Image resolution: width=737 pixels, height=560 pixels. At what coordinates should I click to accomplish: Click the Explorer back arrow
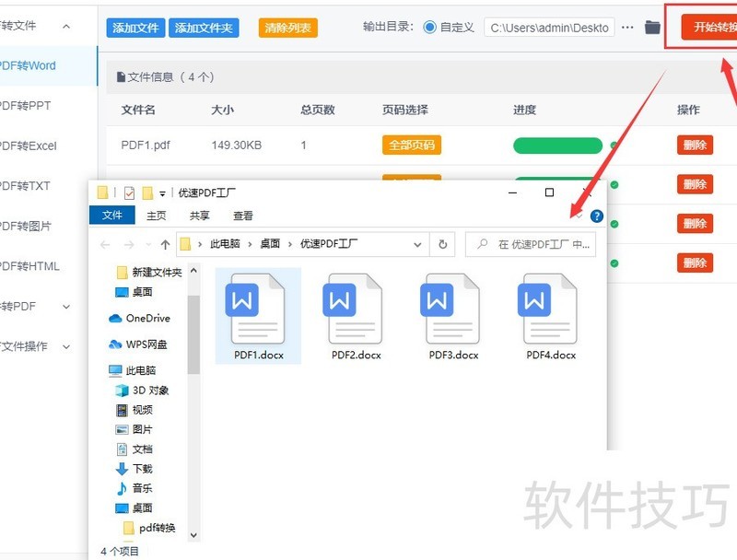click(105, 244)
